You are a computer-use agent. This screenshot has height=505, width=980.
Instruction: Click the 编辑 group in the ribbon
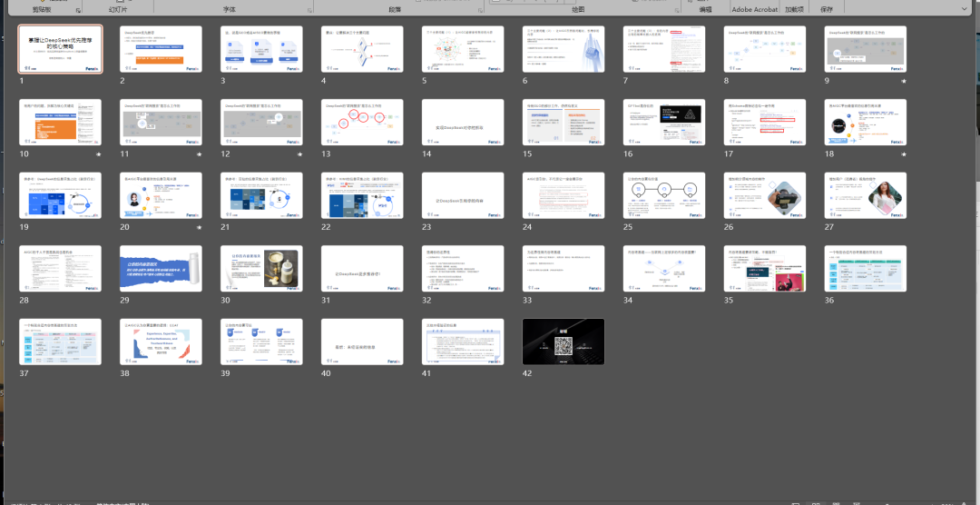pyautogui.click(x=705, y=10)
